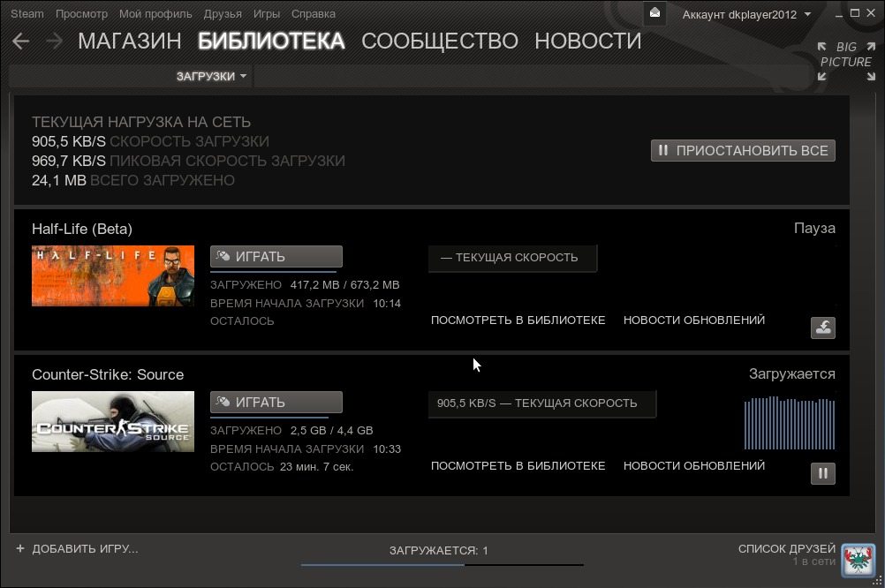Open the Друзья menu
This screenshot has width=885, height=588.
click(x=223, y=13)
